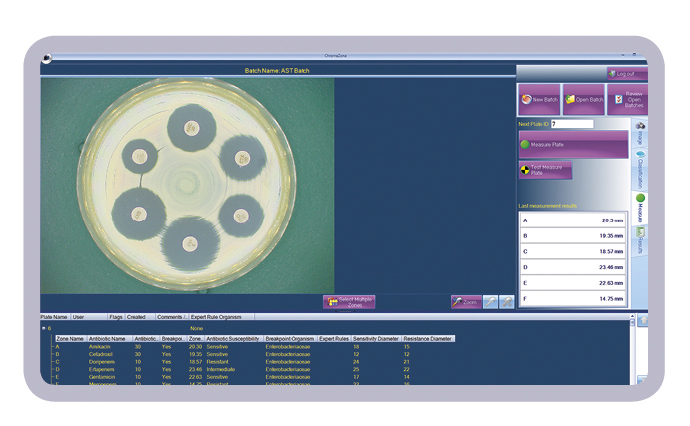690x426 pixels.
Task: Open the Classification side tab
Action: [640, 170]
